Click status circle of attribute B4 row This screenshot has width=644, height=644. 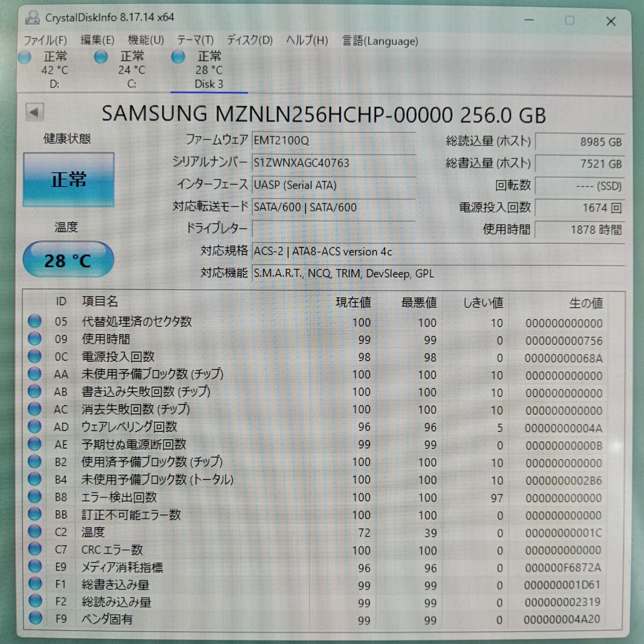click(35, 479)
